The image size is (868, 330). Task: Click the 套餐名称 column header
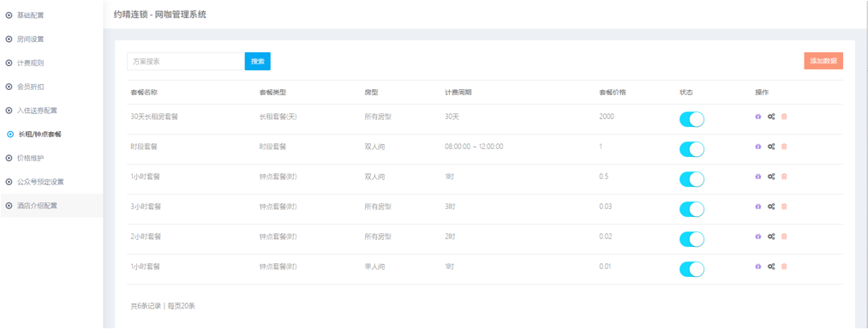pyautogui.click(x=144, y=92)
